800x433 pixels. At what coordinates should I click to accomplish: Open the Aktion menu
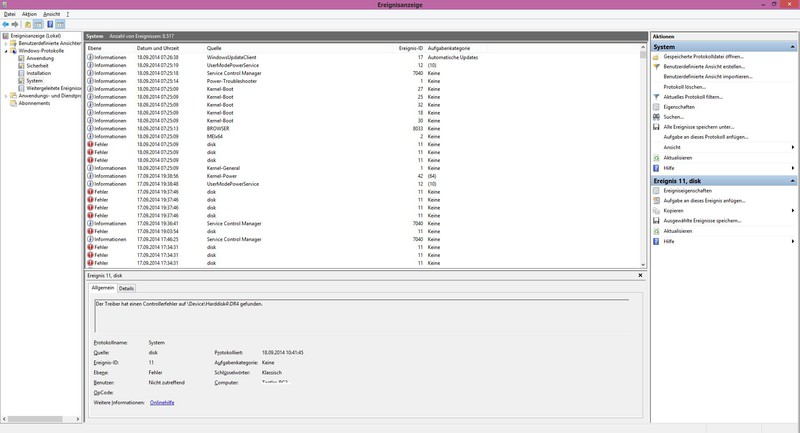pos(29,14)
